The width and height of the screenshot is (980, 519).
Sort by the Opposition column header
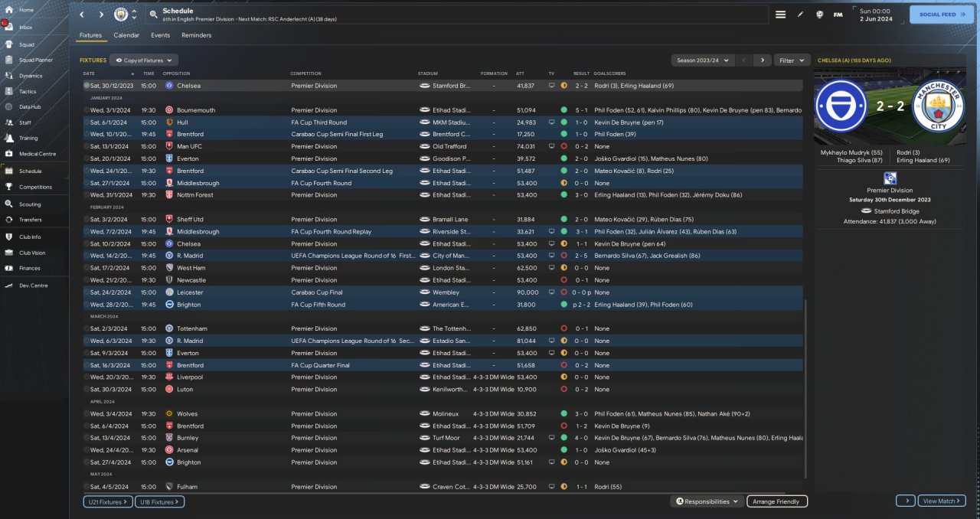pos(178,73)
